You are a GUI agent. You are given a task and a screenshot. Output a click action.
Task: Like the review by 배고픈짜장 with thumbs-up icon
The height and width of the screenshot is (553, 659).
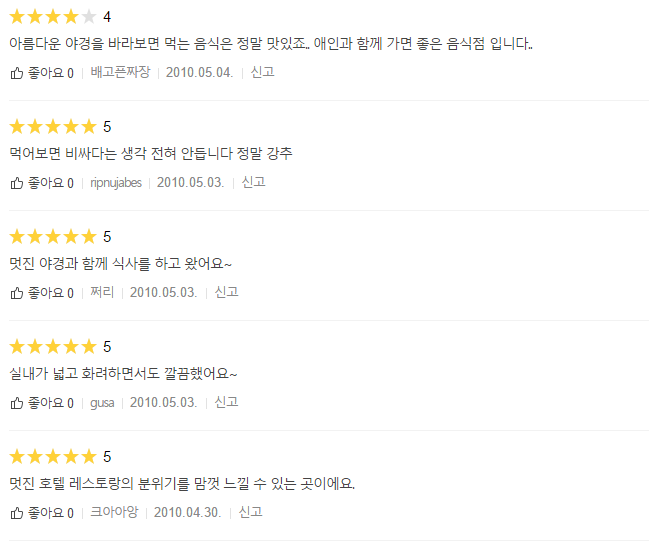tap(17, 73)
